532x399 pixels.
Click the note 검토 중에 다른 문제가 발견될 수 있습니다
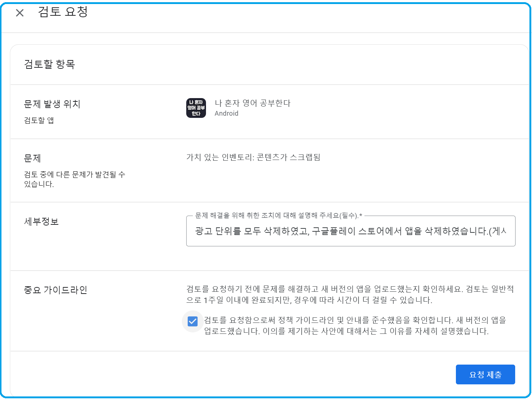[x=75, y=179]
